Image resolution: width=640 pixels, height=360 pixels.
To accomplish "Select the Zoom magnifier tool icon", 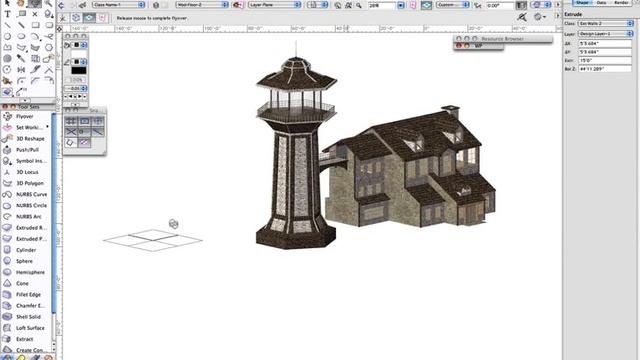I will point(49,4).
